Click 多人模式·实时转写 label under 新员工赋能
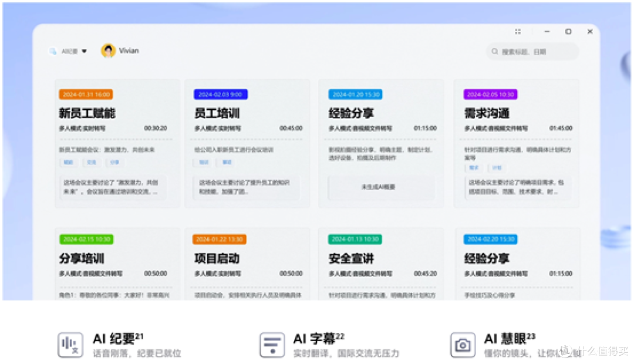 click(x=82, y=128)
